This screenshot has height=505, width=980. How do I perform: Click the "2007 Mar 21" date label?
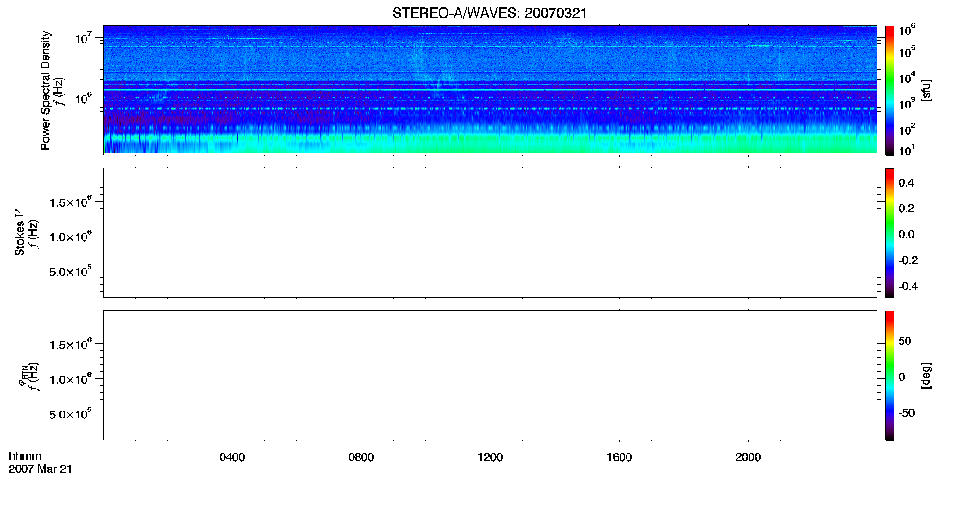coord(40,469)
